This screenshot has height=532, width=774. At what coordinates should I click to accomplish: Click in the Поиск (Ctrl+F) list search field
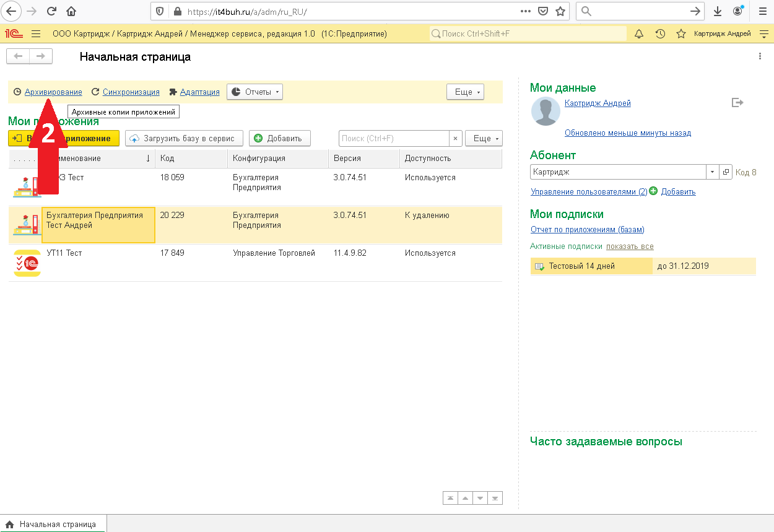pyautogui.click(x=393, y=138)
